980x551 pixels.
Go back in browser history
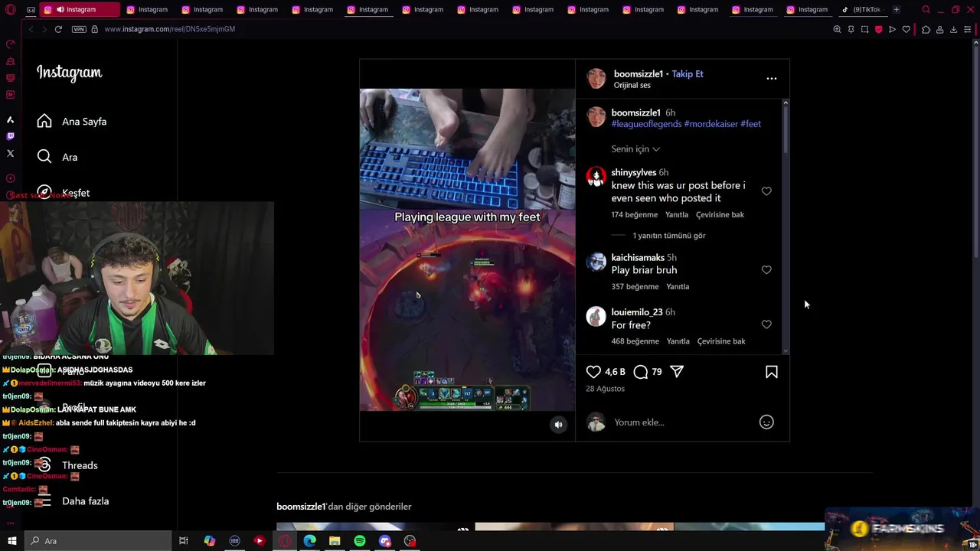click(31, 29)
